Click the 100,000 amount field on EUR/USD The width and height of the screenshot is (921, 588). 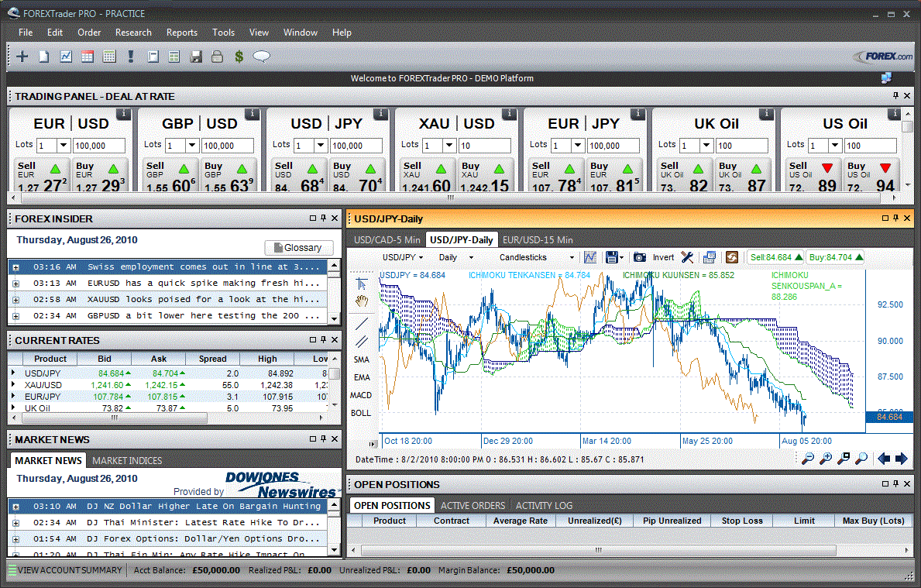99,145
